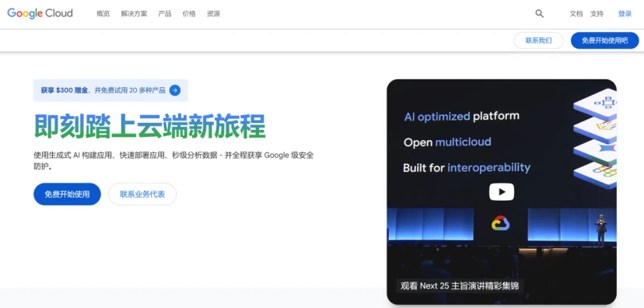The image size is (644, 308).
Task: Click the 使用生成式 AI 构建应用 description text
Action: pos(174,161)
